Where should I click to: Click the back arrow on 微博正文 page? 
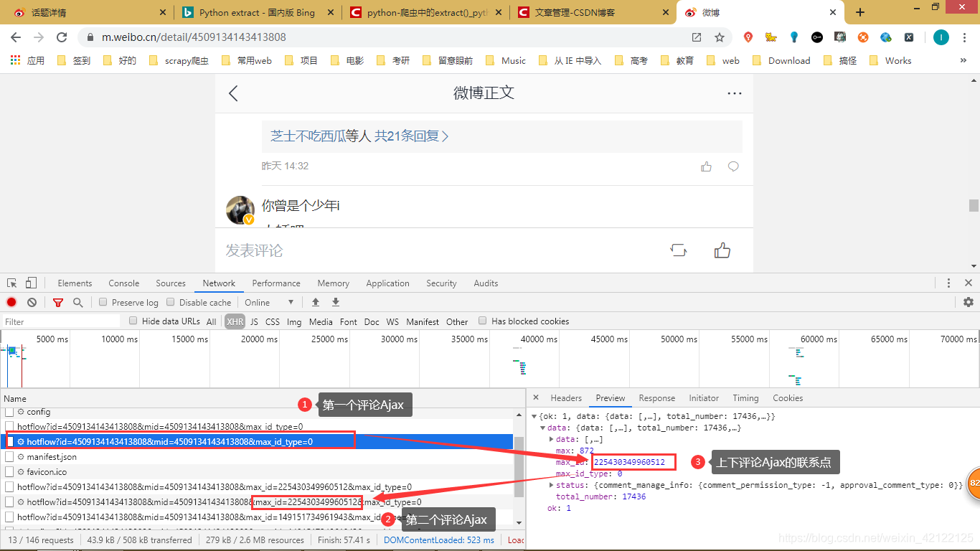[x=232, y=93]
